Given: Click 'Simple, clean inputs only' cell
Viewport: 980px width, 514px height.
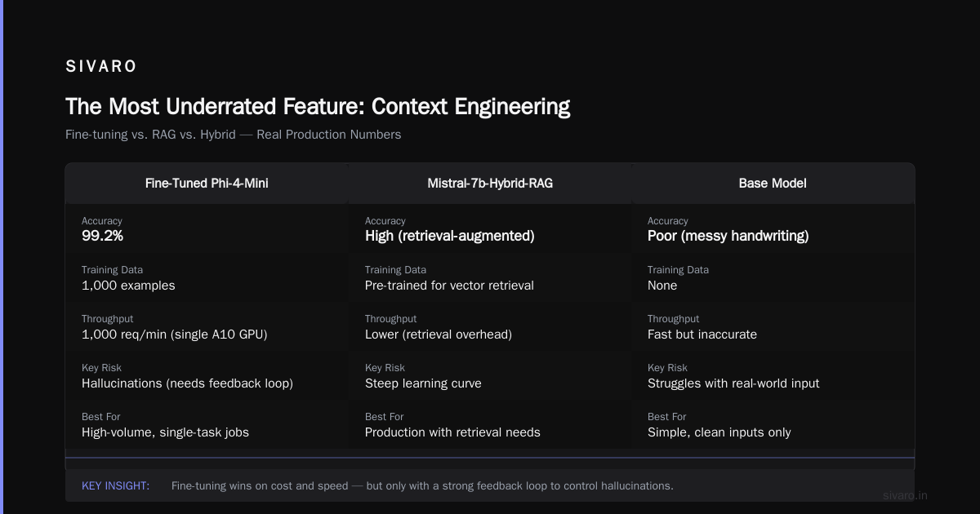Looking at the screenshot, I should point(719,432).
